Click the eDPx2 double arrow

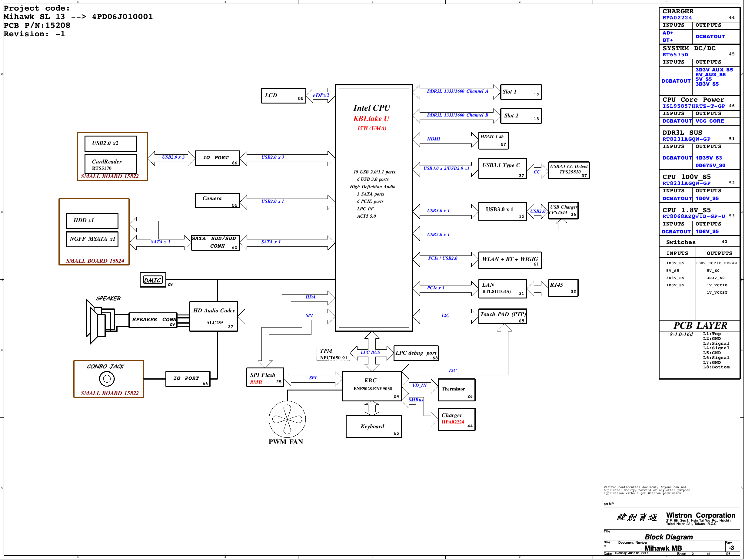pyautogui.click(x=321, y=96)
